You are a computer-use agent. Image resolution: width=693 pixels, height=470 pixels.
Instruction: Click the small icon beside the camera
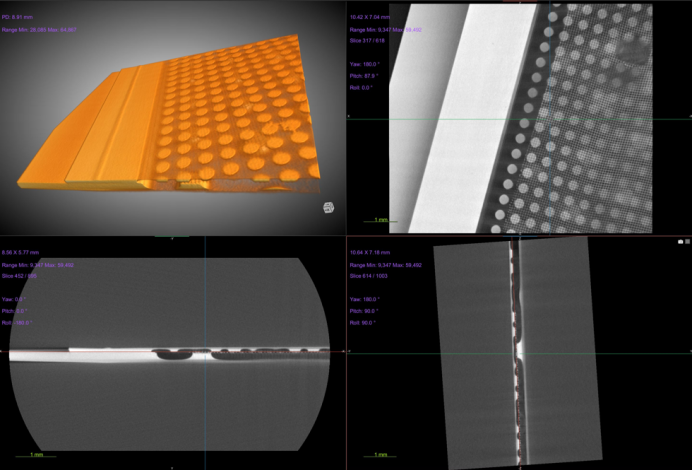(x=688, y=242)
